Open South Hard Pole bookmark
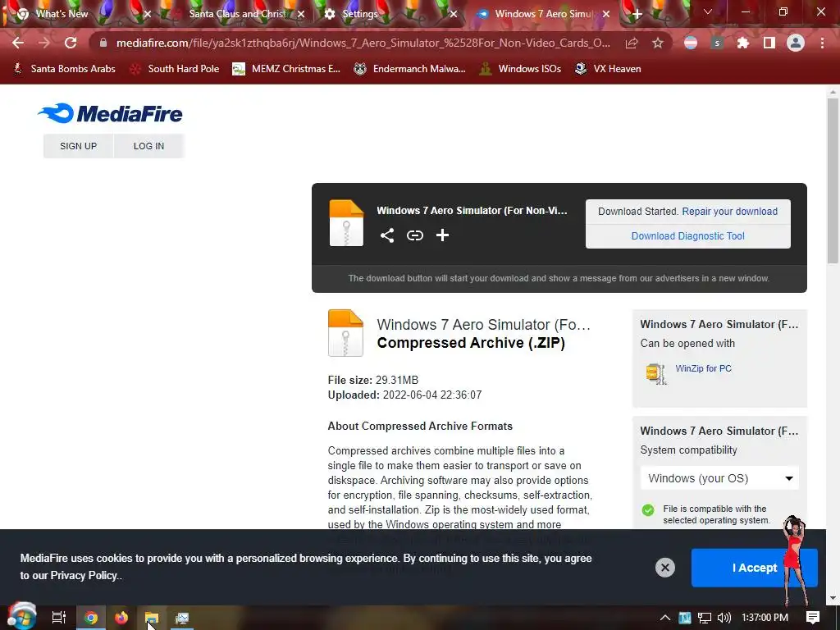Screen dimensions: 840x630 [x=176, y=69]
